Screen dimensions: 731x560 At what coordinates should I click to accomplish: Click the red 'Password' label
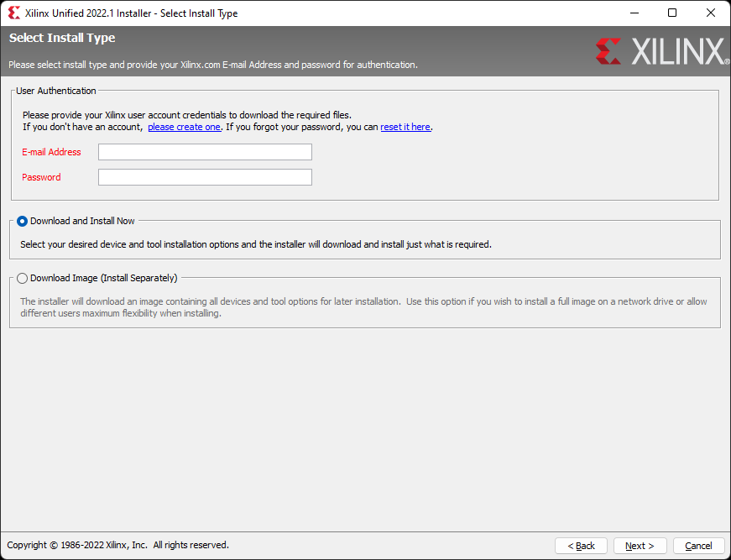(x=41, y=177)
